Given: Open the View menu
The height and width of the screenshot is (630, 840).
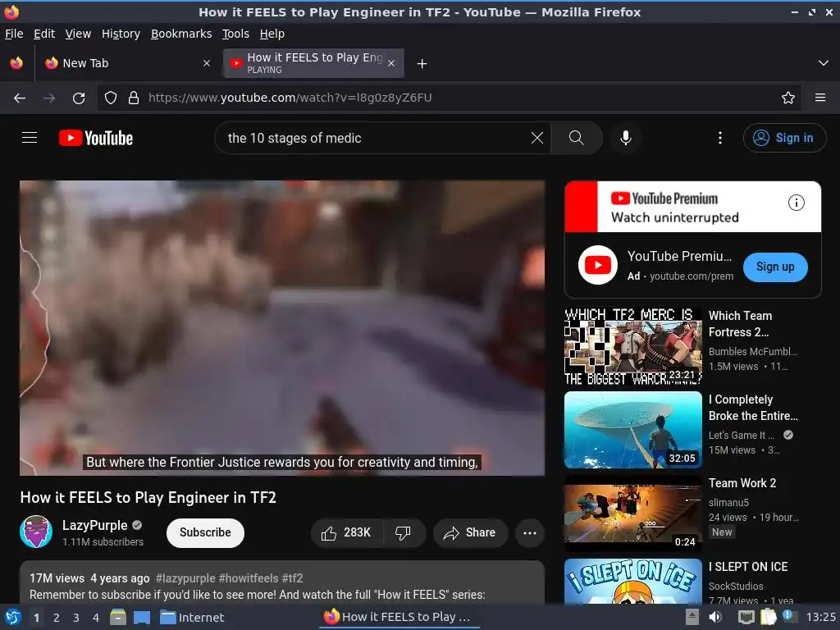Looking at the screenshot, I should click(78, 34).
